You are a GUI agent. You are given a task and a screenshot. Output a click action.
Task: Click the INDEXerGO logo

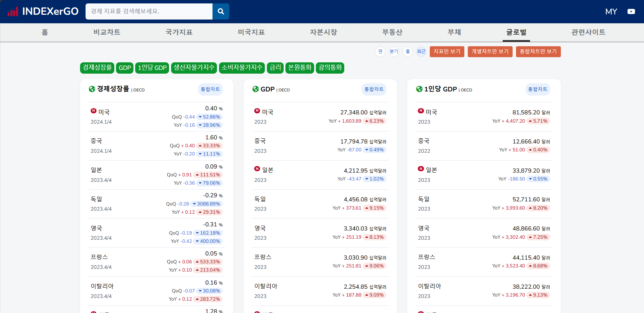click(x=43, y=11)
